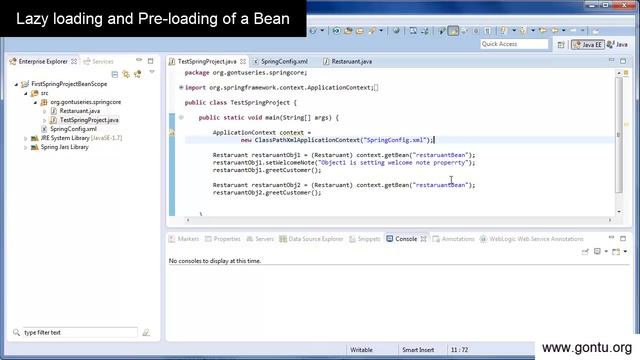Open Enterprise Explorer view menu triangle
Image resolution: width=640 pixels, height=360 pixels.
(152, 72)
